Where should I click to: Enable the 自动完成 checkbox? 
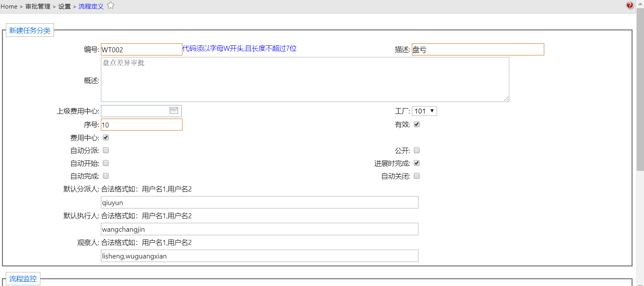(106, 176)
